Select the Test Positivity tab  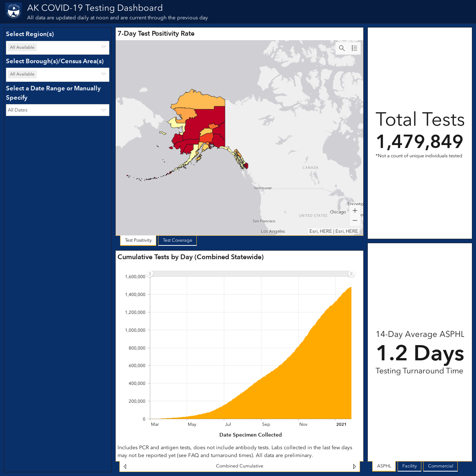click(x=138, y=240)
